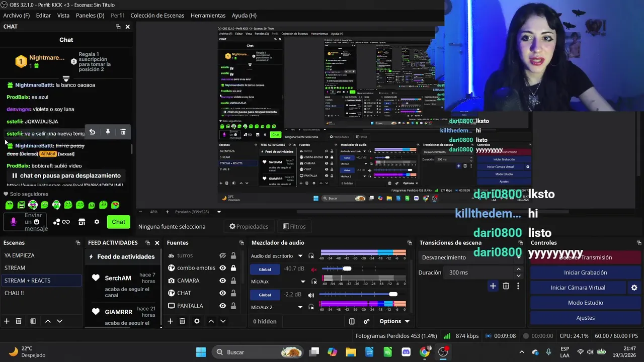Click Iniciar Grabación button
This screenshot has height=362, width=644.
(x=585, y=273)
